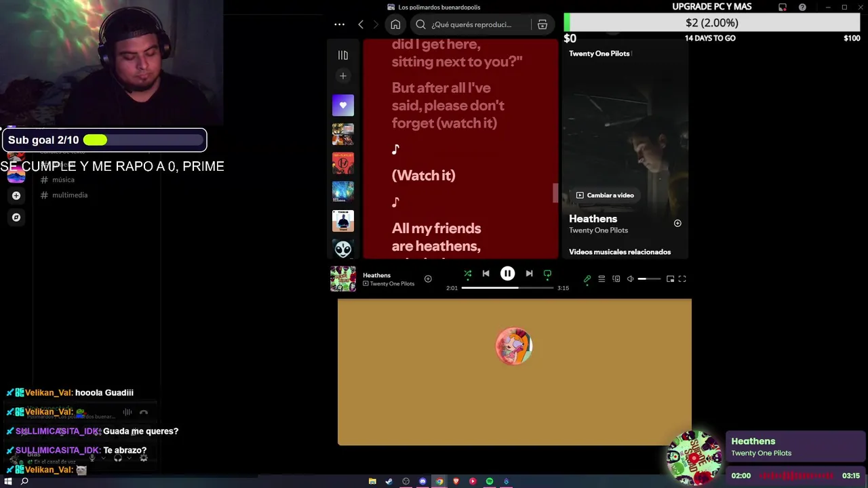Click Cambiar a video button
The image size is (868, 488).
pyautogui.click(x=605, y=195)
